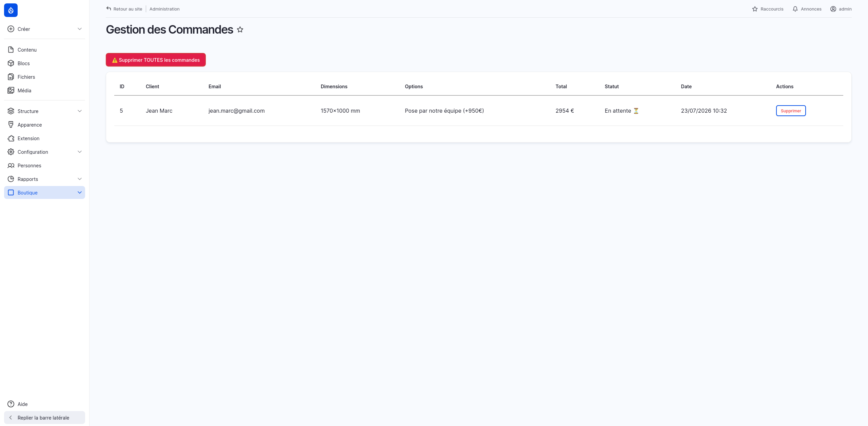Click the 23/07/2026 10:32 date cell
The width and height of the screenshot is (868, 426).
tap(704, 111)
